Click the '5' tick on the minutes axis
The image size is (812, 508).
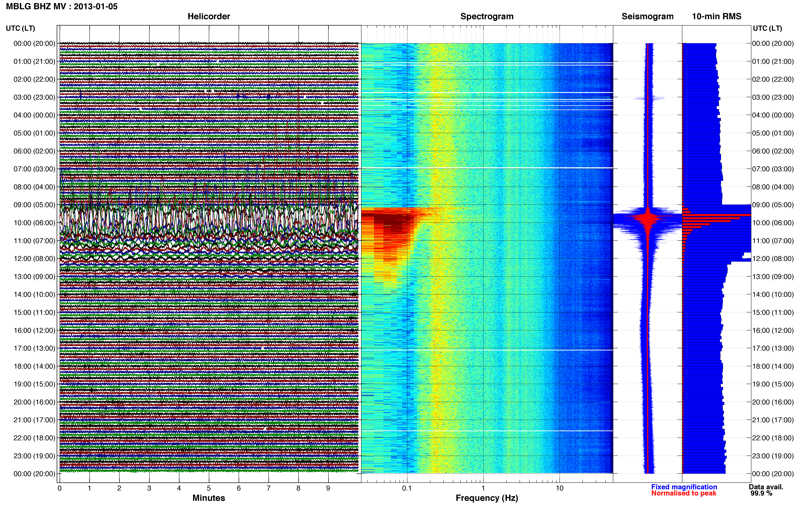point(209,488)
